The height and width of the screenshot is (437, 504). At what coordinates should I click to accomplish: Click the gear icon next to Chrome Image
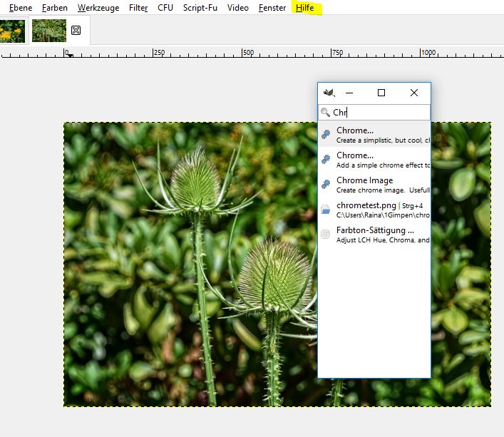326,185
